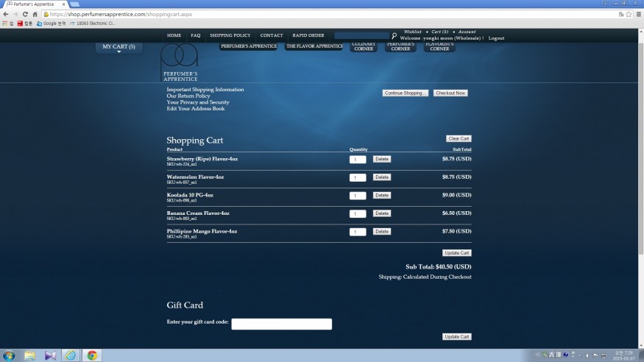Select the CULINARY CORNER tab
This screenshot has width=644, height=362.
click(364, 46)
